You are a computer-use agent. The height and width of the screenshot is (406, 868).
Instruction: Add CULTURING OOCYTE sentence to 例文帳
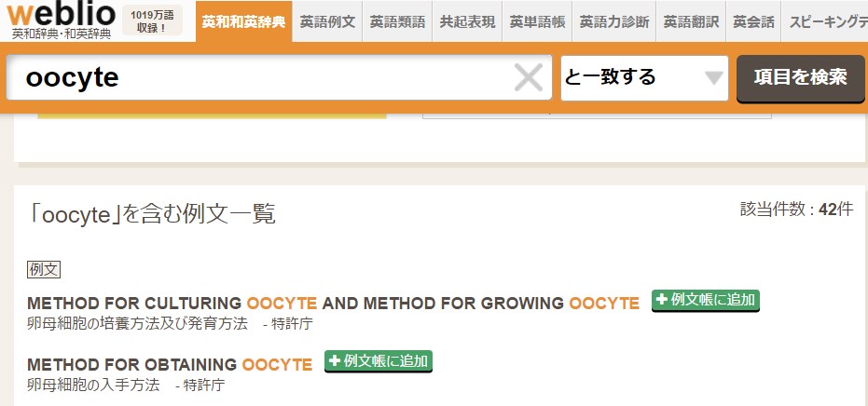click(x=705, y=301)
